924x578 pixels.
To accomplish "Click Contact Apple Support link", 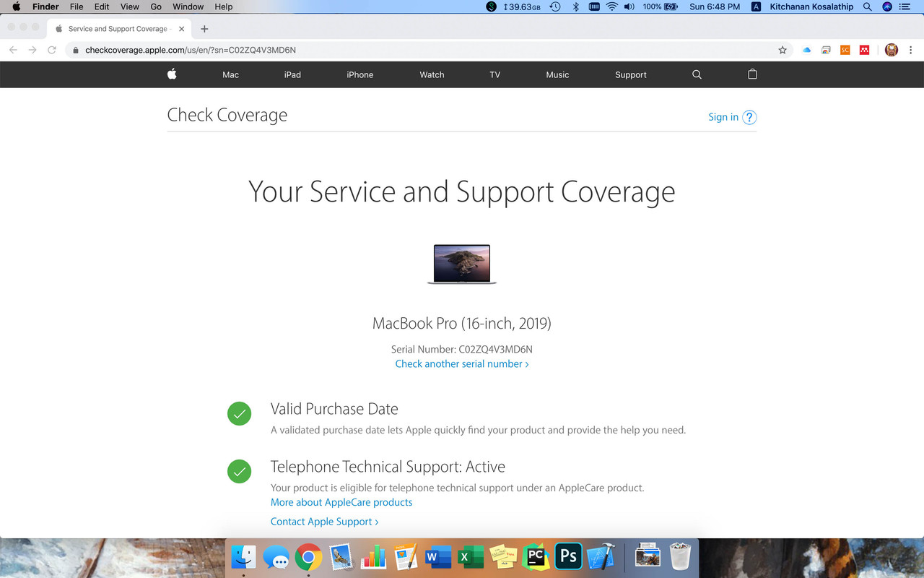I will click(324, 522).
